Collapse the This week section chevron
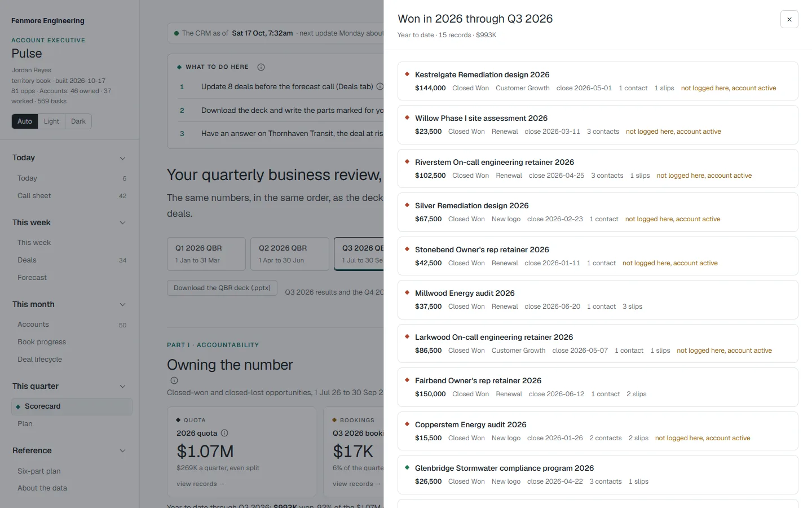This screenshot has height=508, width=812. [122, 223]
